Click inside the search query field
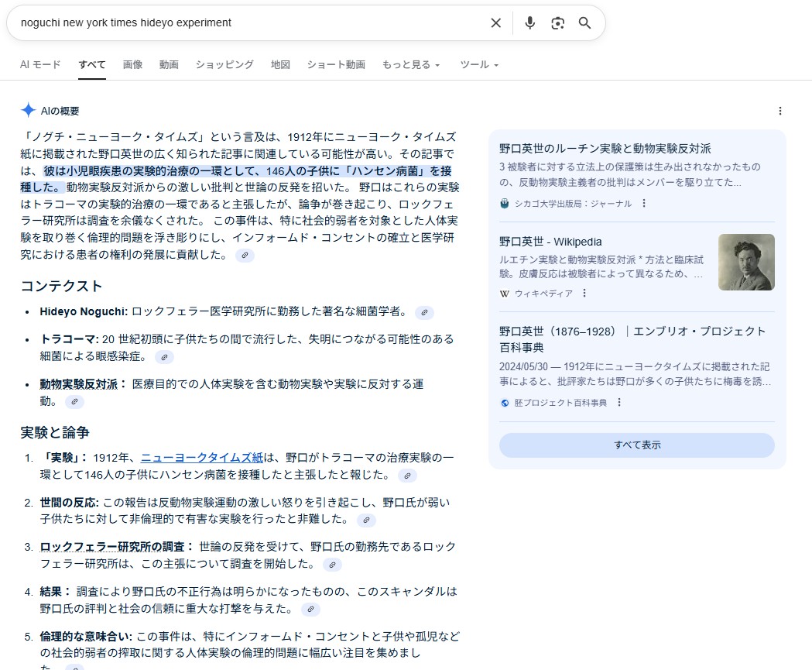The height and width of the screenshot is (670, 812). click(248, 23)
